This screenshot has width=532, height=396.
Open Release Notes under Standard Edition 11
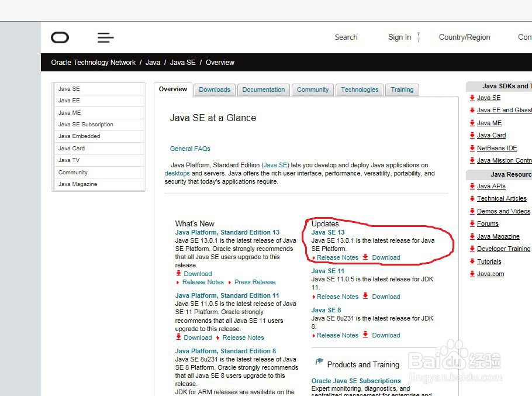[243, 338]
